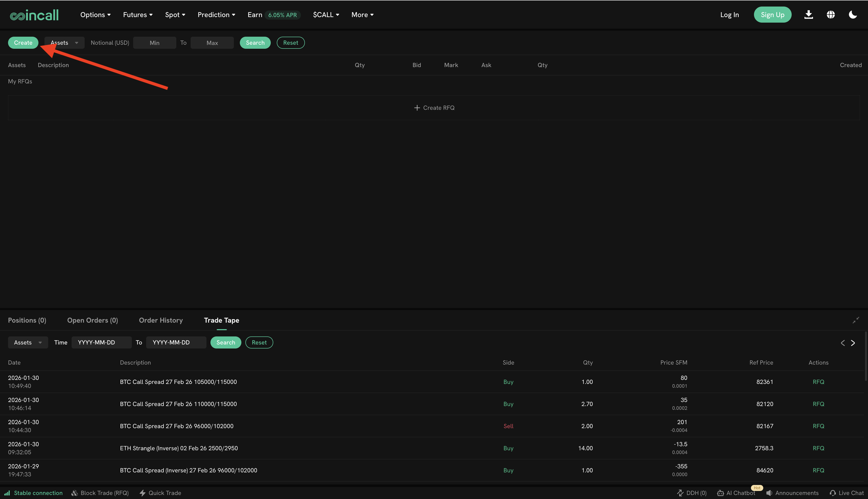Select 'ETH Strangle (Inverse) 02 Feb 26 2500/2950' text
868x499 pixels.
tap(179, 448)
